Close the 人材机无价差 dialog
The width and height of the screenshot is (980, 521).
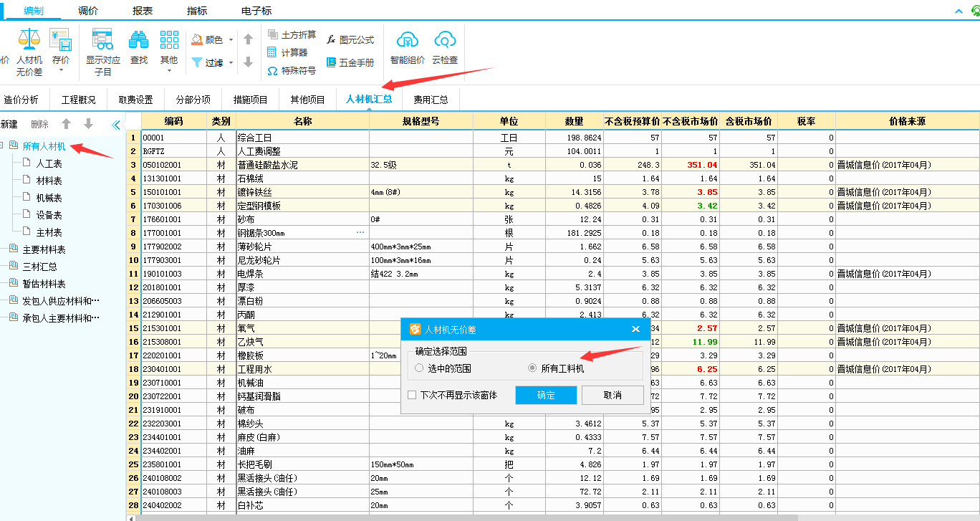point(635,330)
